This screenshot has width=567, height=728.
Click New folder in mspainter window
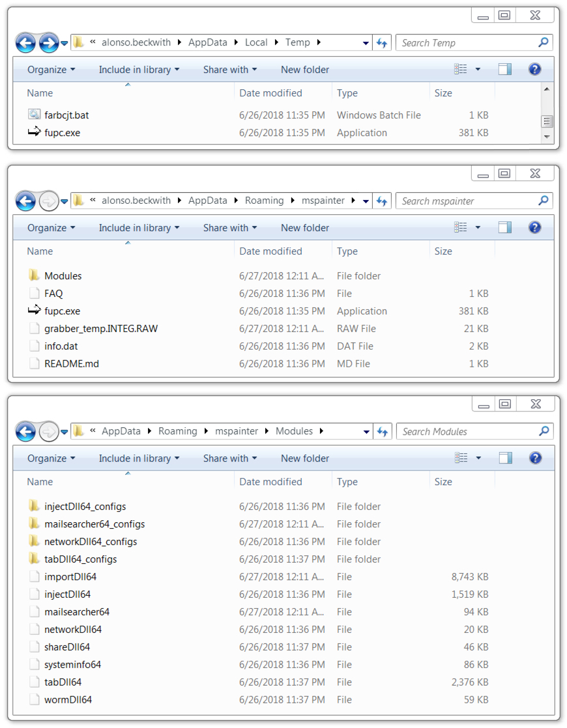[x=305, y=228]
